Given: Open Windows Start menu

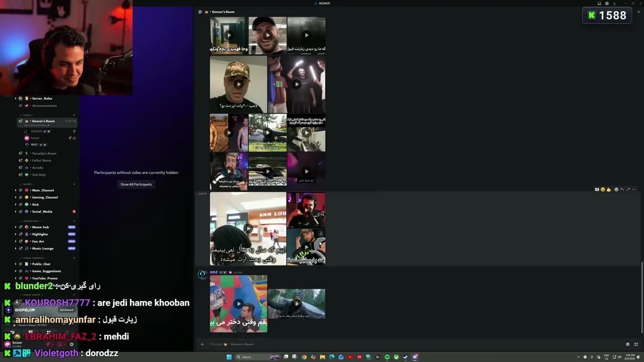Looking at the screenshot, I should click(x=229, y=357).
